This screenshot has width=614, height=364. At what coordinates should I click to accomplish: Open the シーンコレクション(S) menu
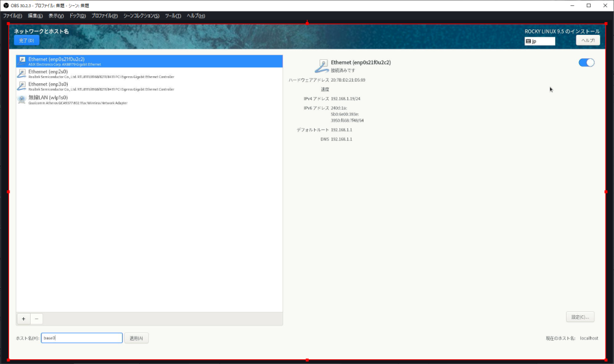(x=142, y=16)
